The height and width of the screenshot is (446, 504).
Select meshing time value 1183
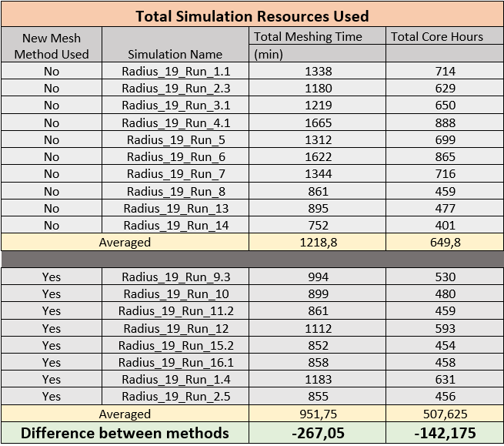(x=319, y=380)
